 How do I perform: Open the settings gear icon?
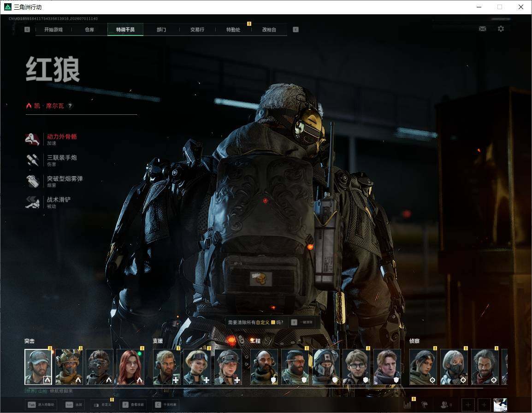tap(501, 29)
